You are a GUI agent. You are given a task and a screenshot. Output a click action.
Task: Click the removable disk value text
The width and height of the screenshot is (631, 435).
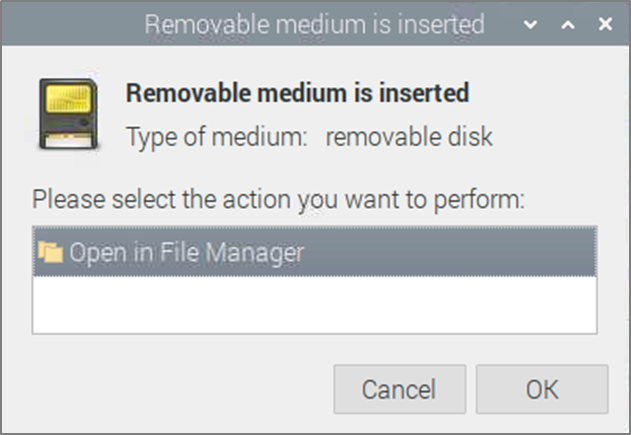409,137
